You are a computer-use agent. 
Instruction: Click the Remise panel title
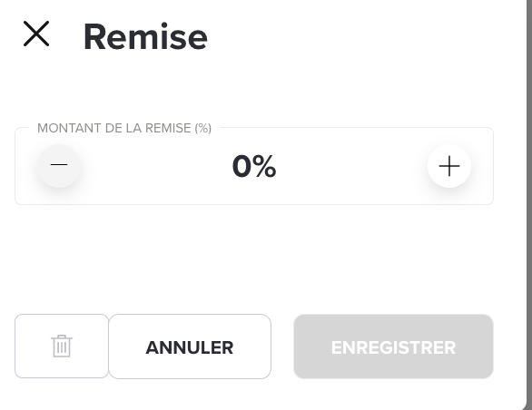point(145,36)
